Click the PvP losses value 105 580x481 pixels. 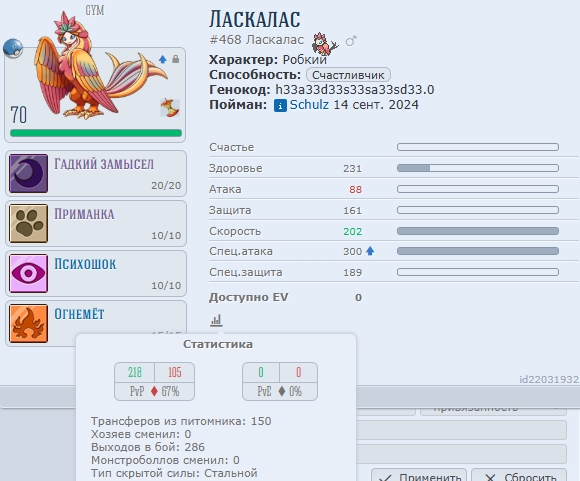click(x=175, y=372)
